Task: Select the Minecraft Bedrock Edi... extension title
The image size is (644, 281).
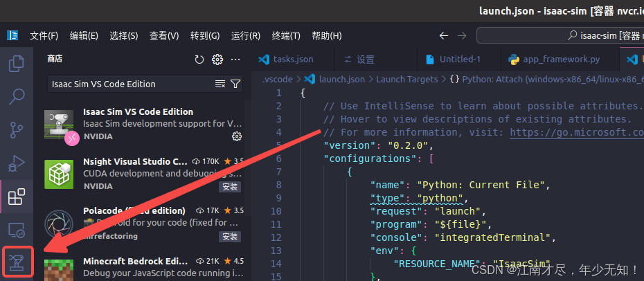Action: pos(136,262)
